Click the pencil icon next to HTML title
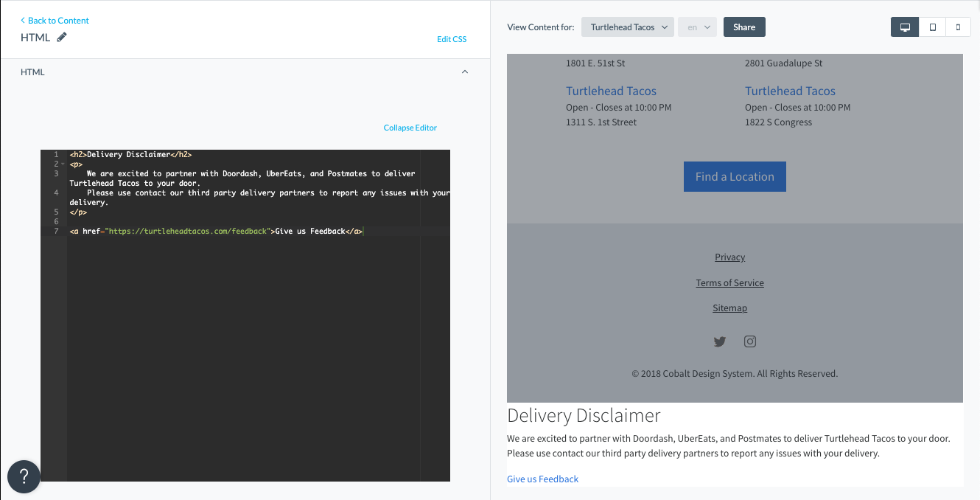Image resolution: width=980 pixels, height=500 pixels. 62,37
